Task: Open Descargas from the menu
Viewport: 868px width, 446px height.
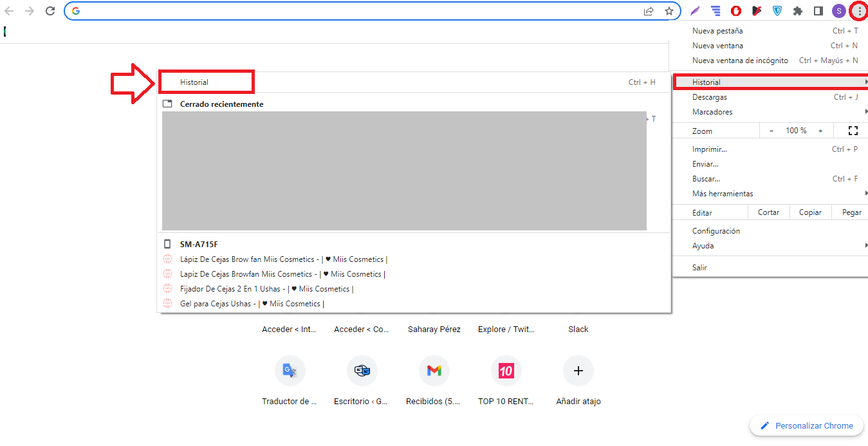Action: (770, 97)
